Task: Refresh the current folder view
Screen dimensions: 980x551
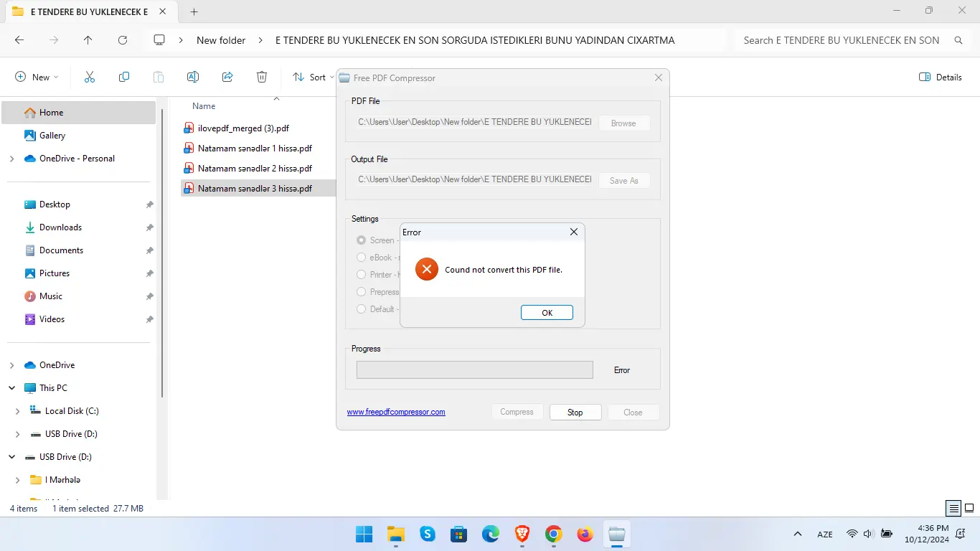Action: click(x=123, y=40)
